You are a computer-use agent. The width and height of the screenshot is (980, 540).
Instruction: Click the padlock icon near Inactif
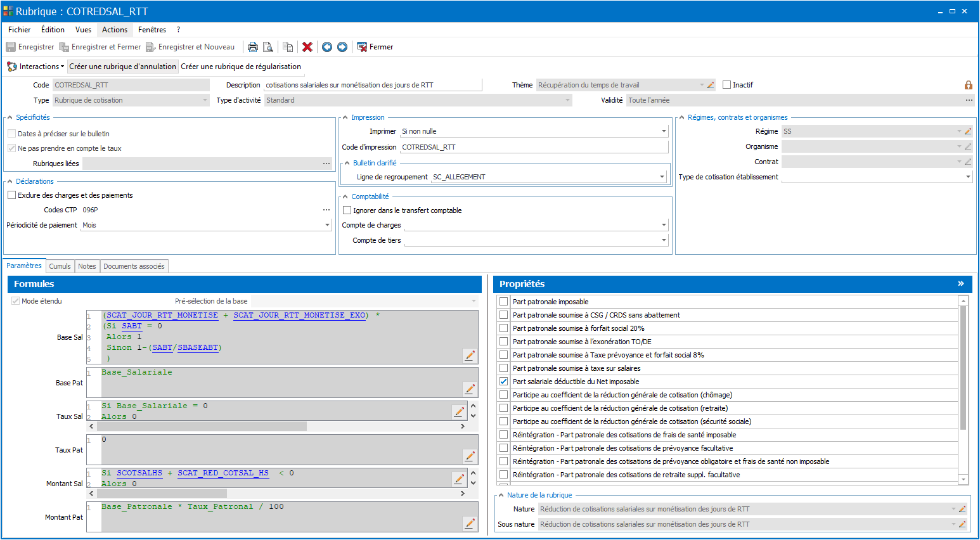point(968,85)
